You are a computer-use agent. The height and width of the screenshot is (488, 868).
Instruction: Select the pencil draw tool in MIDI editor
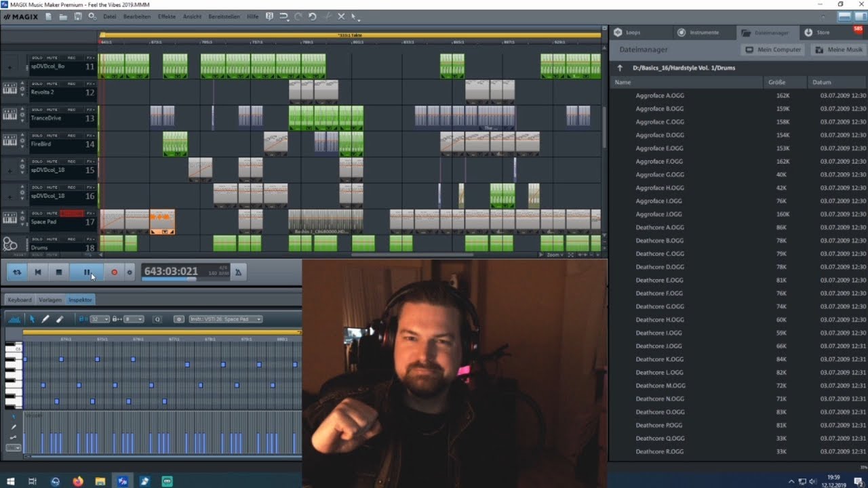pyautogui.click(x=45, y=319)
